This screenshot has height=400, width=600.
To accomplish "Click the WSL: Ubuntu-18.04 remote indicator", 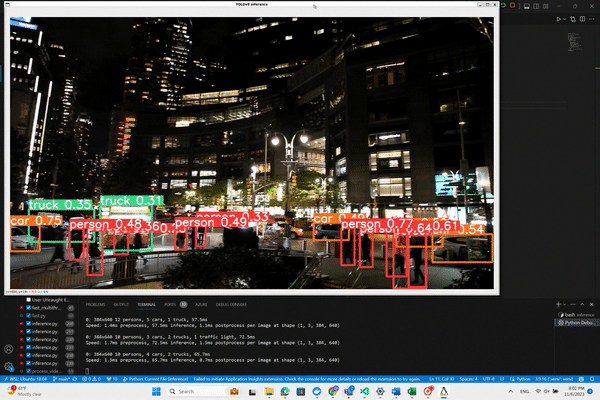I will click(x=25, y=379).
